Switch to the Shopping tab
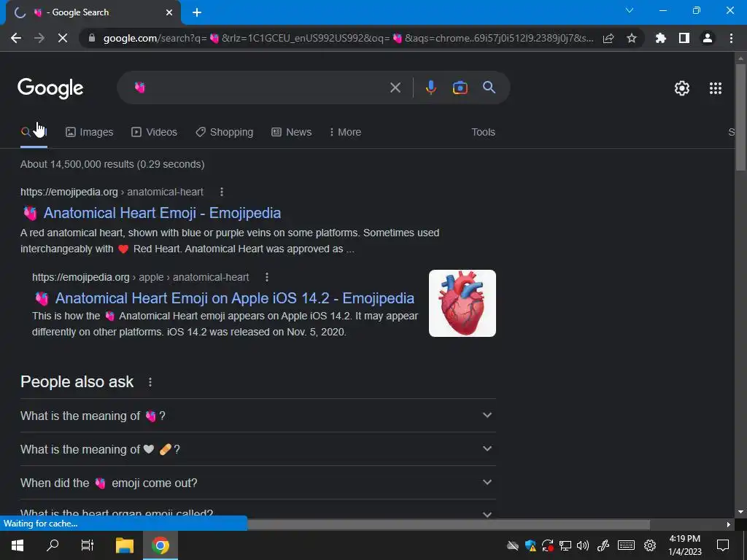This screenshot has height=560, width=747. (x=225, y=132)
